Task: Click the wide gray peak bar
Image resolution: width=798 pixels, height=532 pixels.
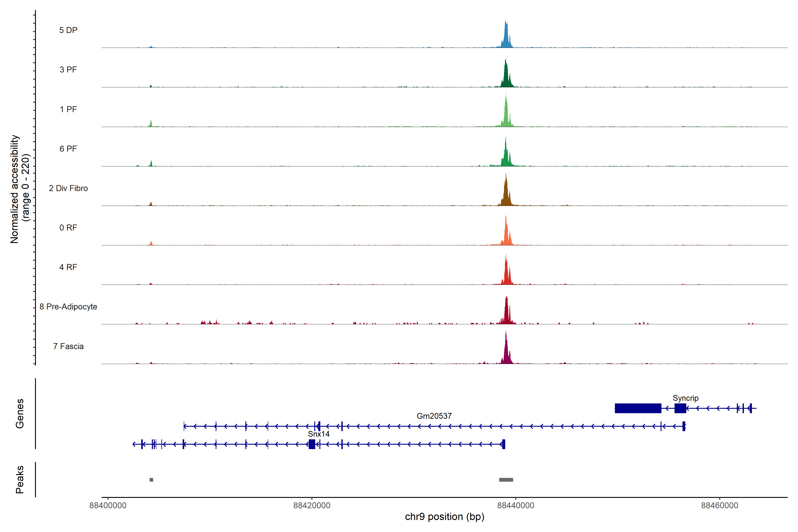Action: point(506,480)
